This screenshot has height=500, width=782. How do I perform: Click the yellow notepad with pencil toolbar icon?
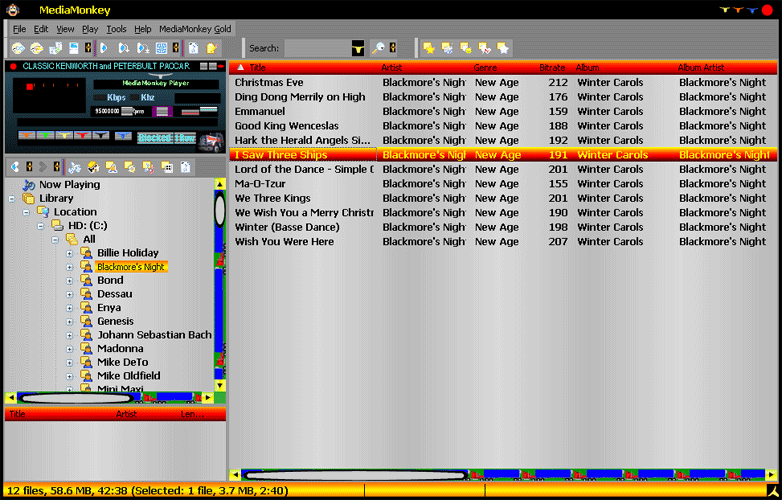point(212,48)
